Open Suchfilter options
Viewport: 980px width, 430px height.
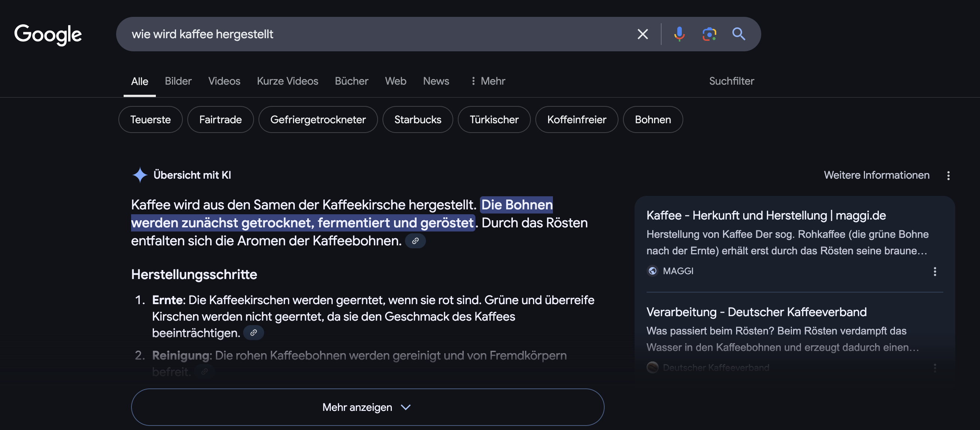click(731, 81)
